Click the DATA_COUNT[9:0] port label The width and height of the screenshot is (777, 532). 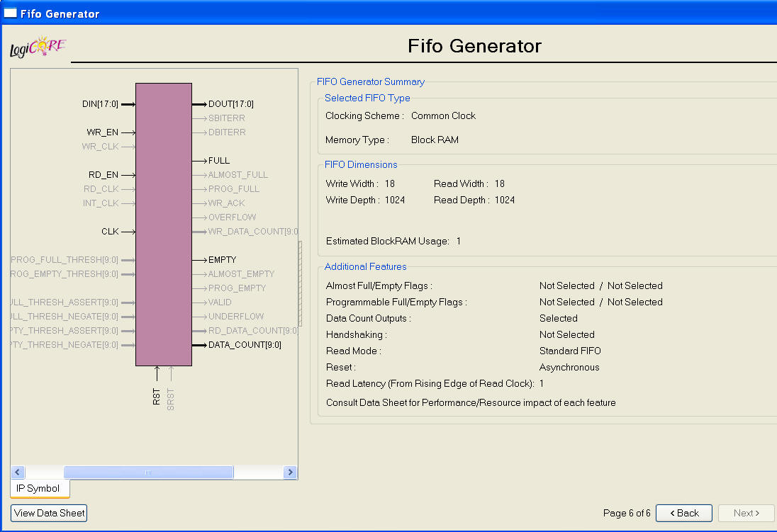coord(245,345)
